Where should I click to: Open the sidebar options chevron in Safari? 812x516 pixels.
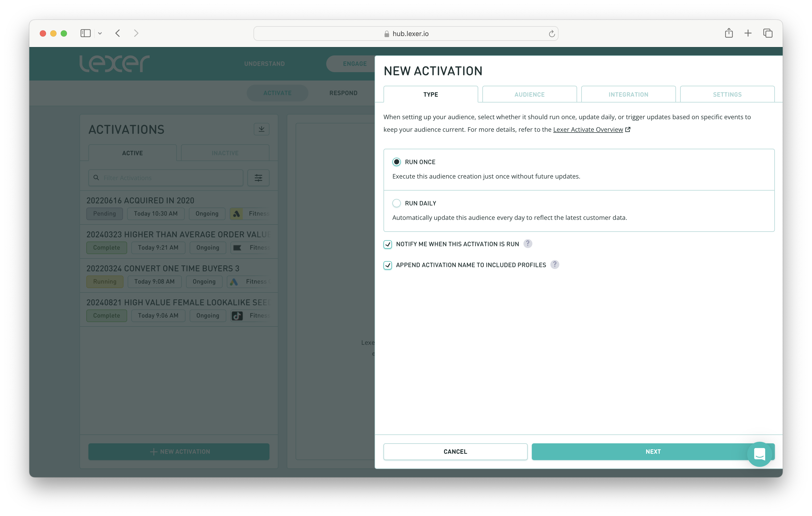100,33
